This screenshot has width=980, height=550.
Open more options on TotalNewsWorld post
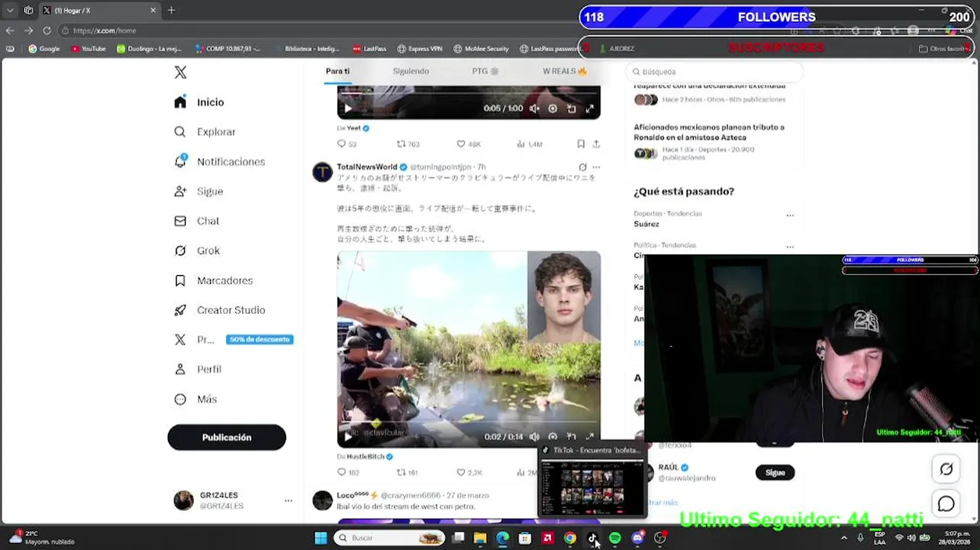coord(596,167)
